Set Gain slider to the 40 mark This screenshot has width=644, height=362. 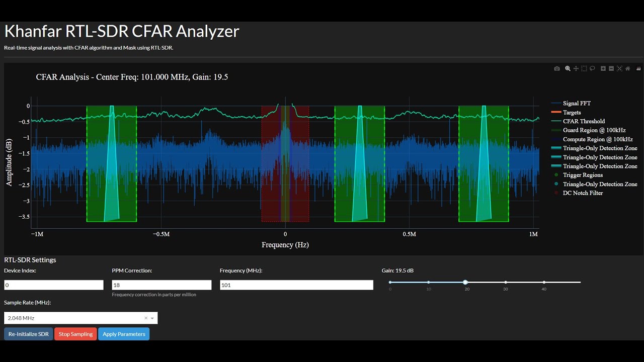click(544, 282)
